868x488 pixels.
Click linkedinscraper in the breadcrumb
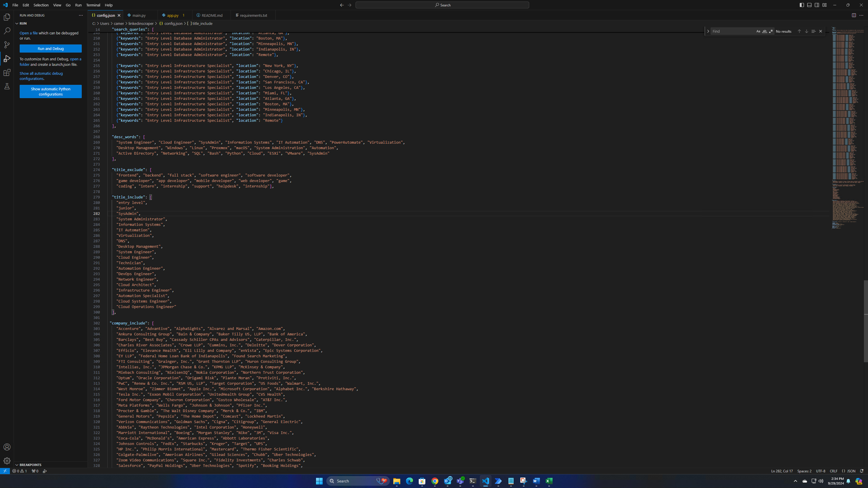[141, 24]
